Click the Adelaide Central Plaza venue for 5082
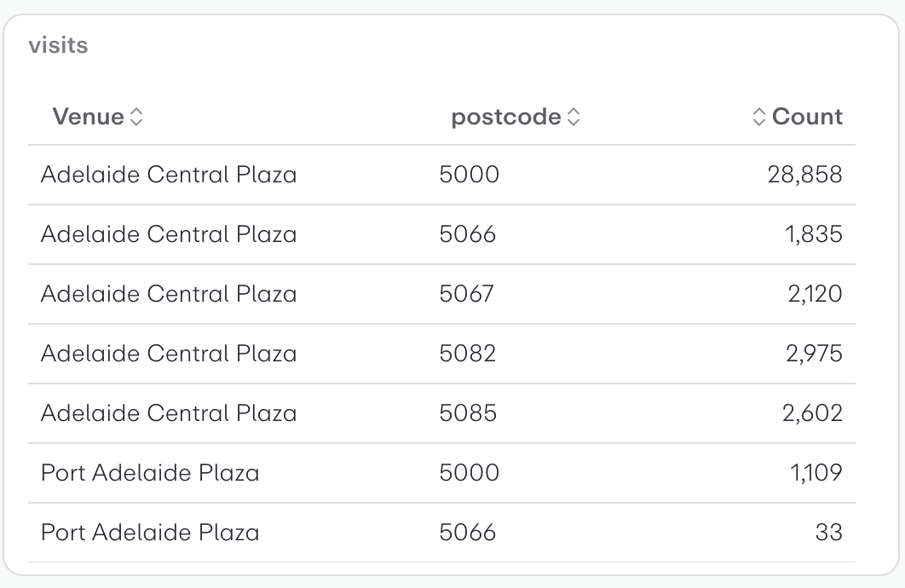 [169, 354]
